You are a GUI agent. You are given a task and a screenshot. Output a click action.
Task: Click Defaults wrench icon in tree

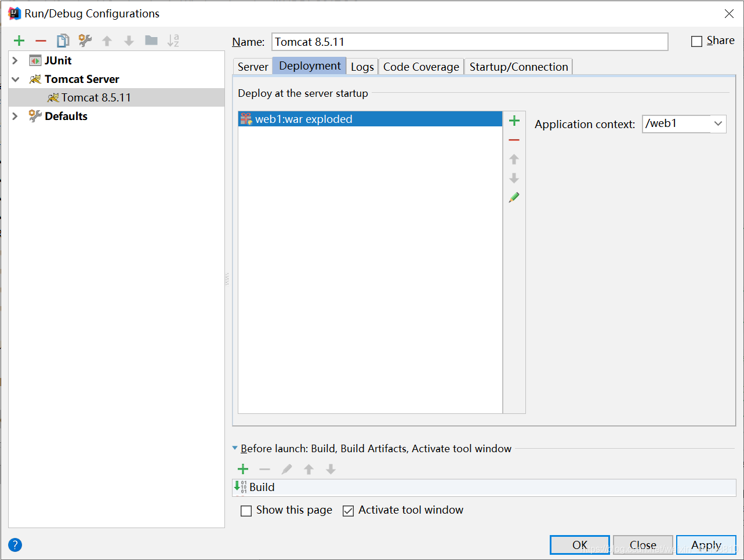point(35,116)
